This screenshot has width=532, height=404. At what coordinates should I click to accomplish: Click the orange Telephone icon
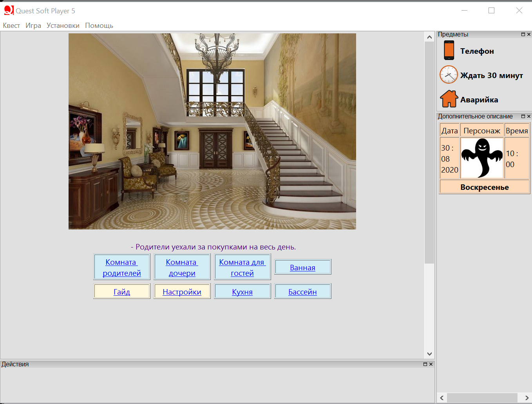point(449,51)
